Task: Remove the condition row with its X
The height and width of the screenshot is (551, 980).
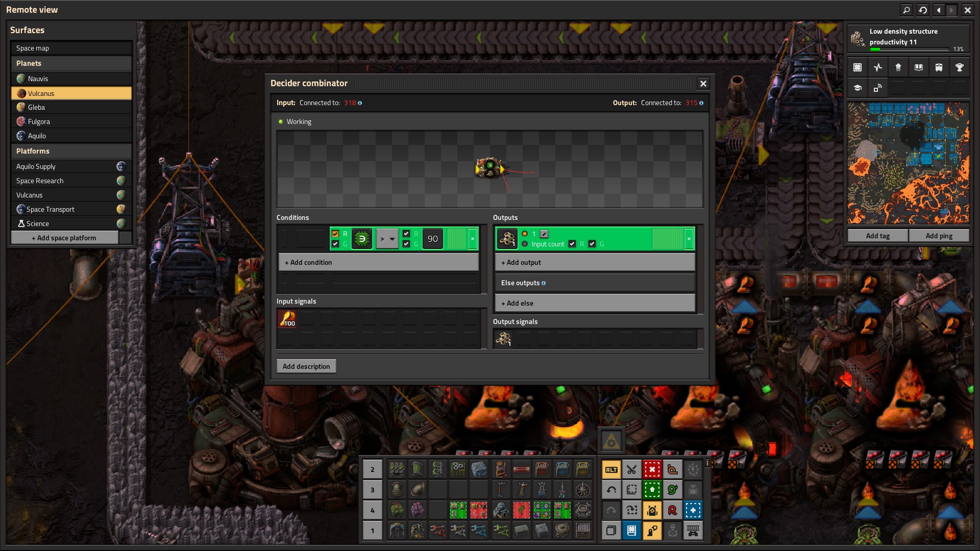Action: click(x=473, y=239)
